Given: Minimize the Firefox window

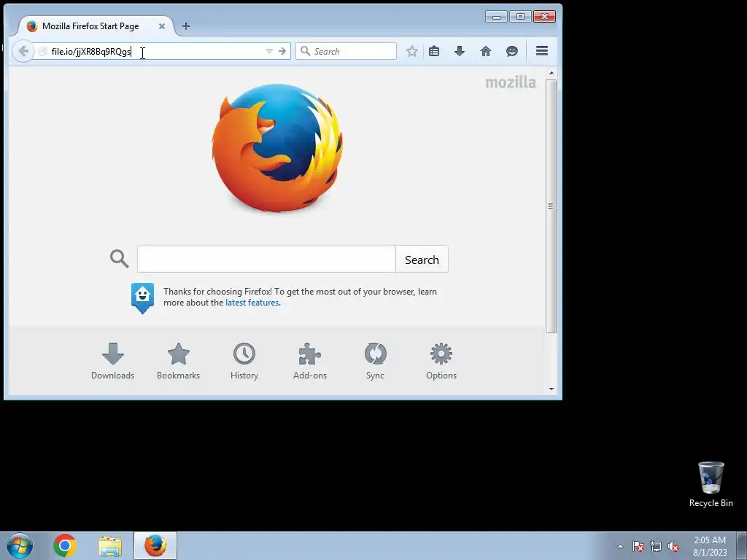Looking at the screenshot, I should pyautogui.click(x=496, y=17).
